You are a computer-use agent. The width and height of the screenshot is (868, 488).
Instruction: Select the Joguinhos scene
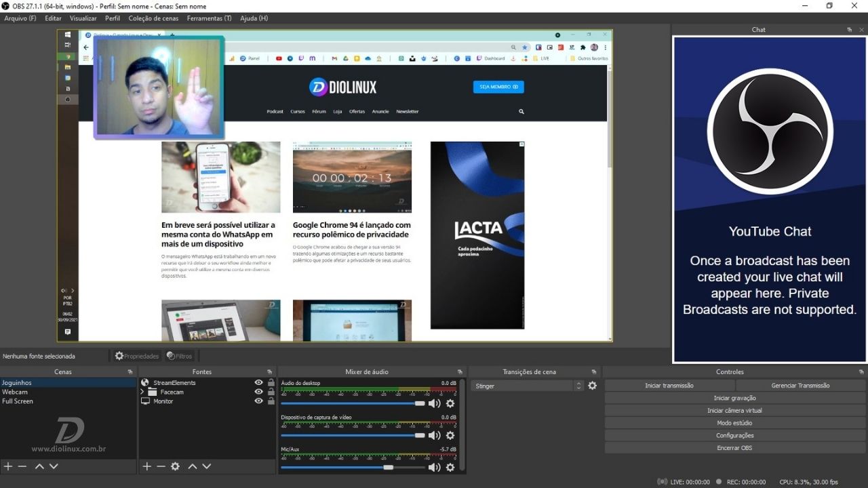pyautogui.click(x=68, y=383)
